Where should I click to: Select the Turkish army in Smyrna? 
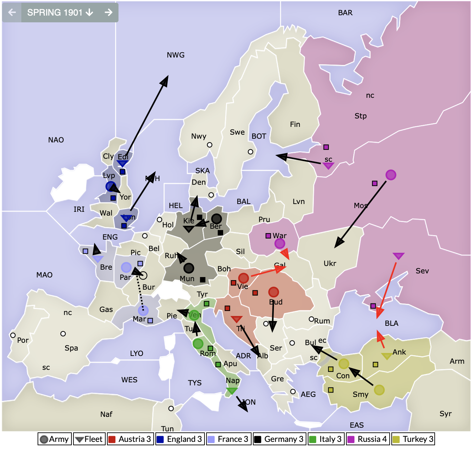[x=379, y=390]
